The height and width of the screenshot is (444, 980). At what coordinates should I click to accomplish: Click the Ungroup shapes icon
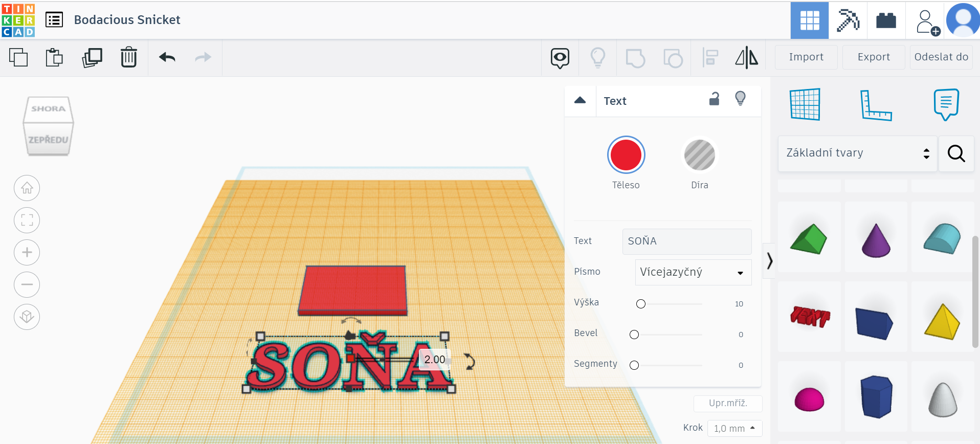673,58
